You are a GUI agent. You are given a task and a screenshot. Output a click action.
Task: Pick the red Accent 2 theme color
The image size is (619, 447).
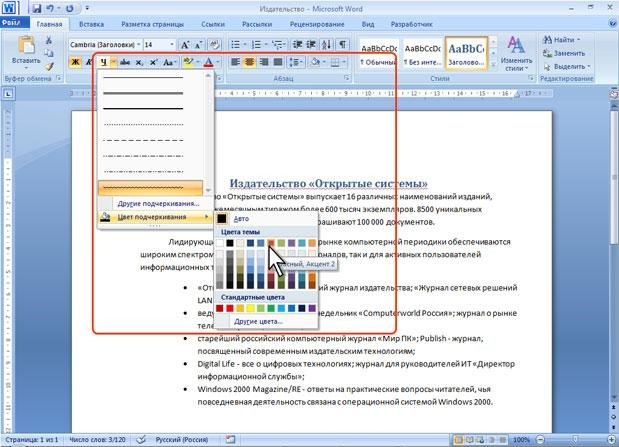[271, 243]
